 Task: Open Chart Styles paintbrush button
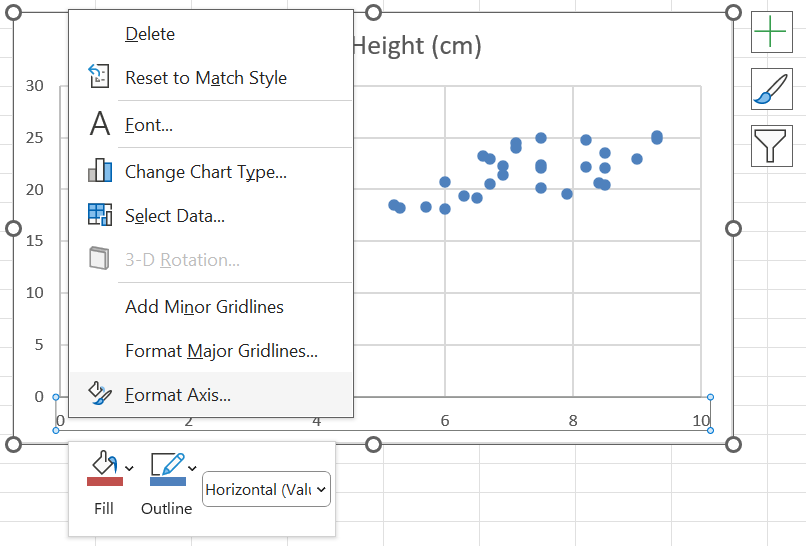click(770, 89)
